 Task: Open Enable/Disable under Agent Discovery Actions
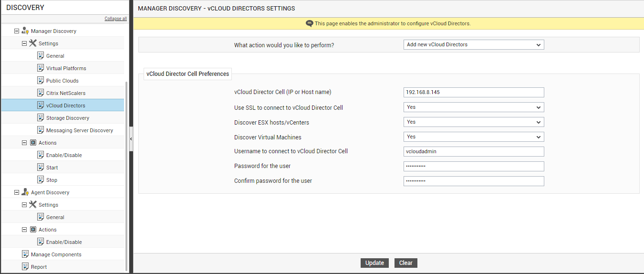click(64, 242)
